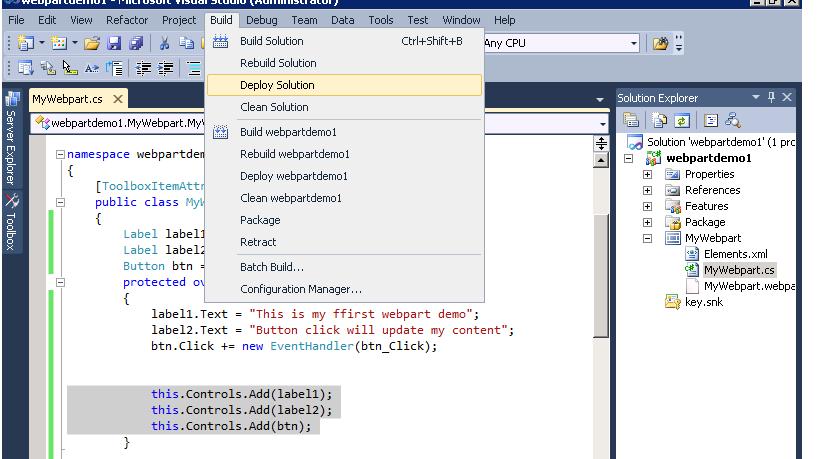The height and width of the screenshot is (459, 834).
Task: Click the quick info cursor toolbar icon
Action: 70,68
